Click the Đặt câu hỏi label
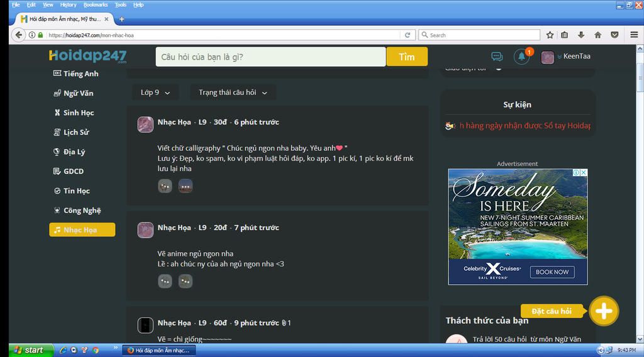Image resolution: width=644 pixels, height=357 pixels. point(552,311)
